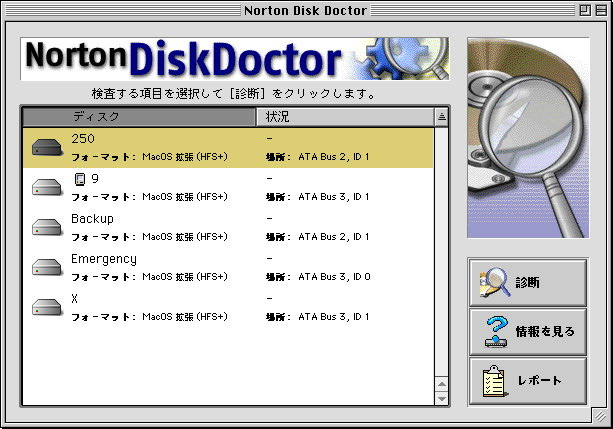Select the disk name "Emergency"

(x=104, y=259)
